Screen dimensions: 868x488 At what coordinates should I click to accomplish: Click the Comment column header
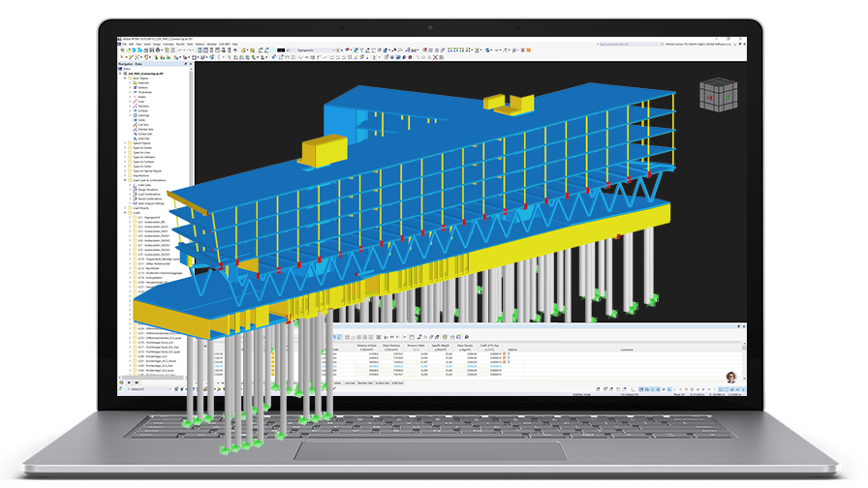tap(627, 350)
